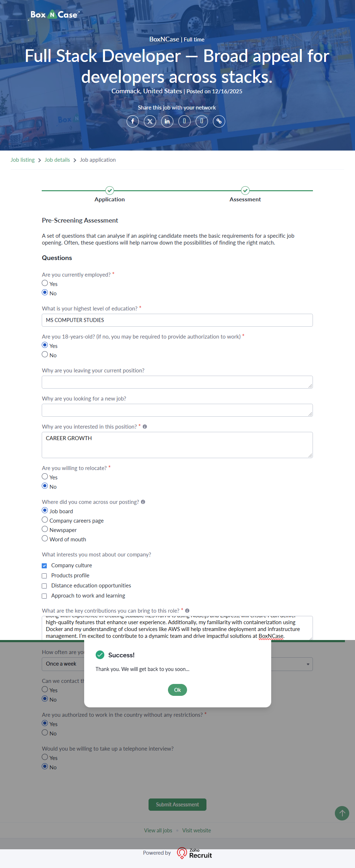Image resolution: width=355 pixels, height=868 pixels.
Task: Open Job details breadcrumb
Action: click(57, 160)
